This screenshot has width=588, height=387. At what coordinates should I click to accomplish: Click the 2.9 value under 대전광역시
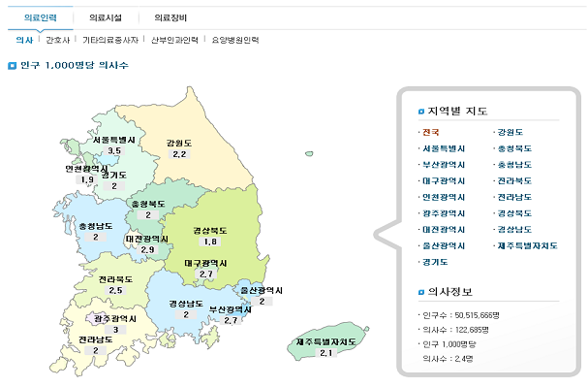147,249
